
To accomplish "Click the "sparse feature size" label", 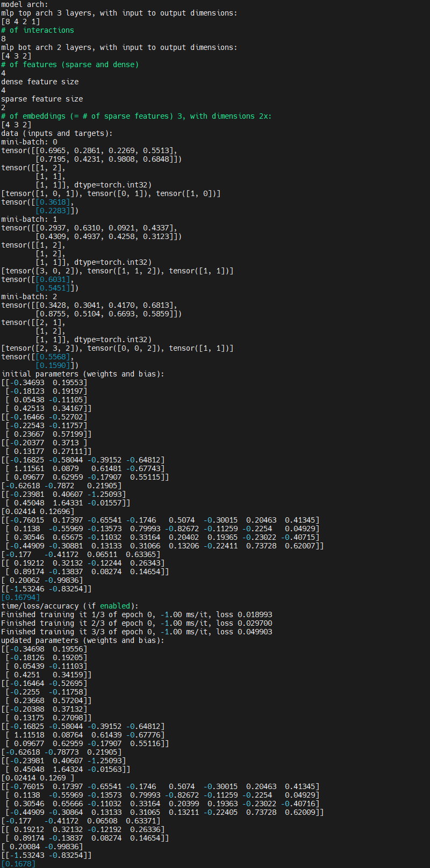I will click(x=42, y=99).
